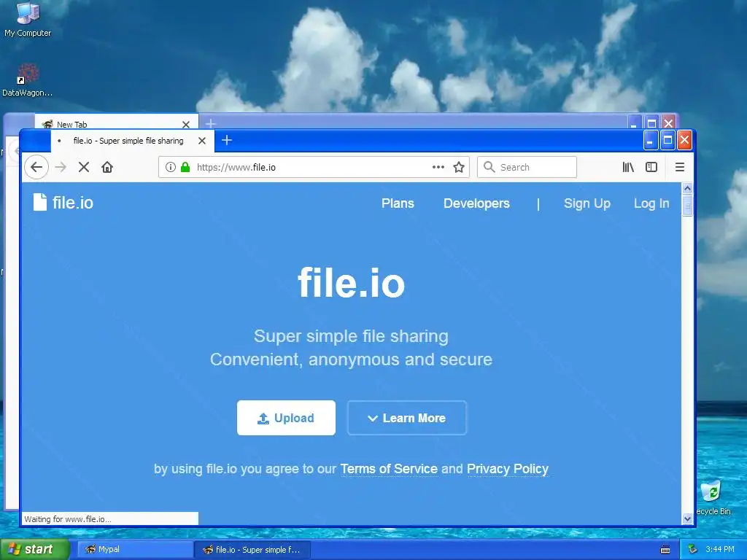Show site information icon in address bar
Image resolution: width=747 pixels, height=560 pixels.
tap(171, 167)
